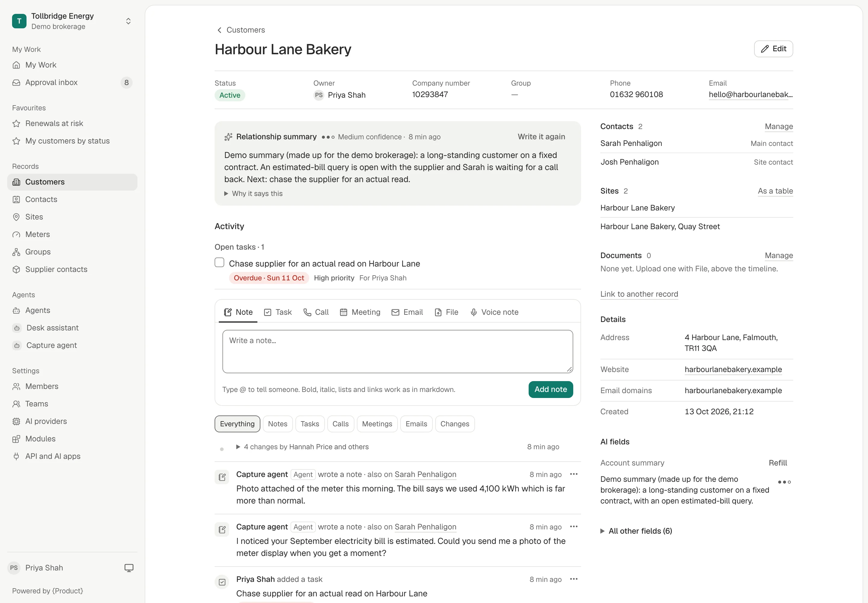Filter timeline to Tasks
Screen dimensions: 868x603
(x=310, y=424)
